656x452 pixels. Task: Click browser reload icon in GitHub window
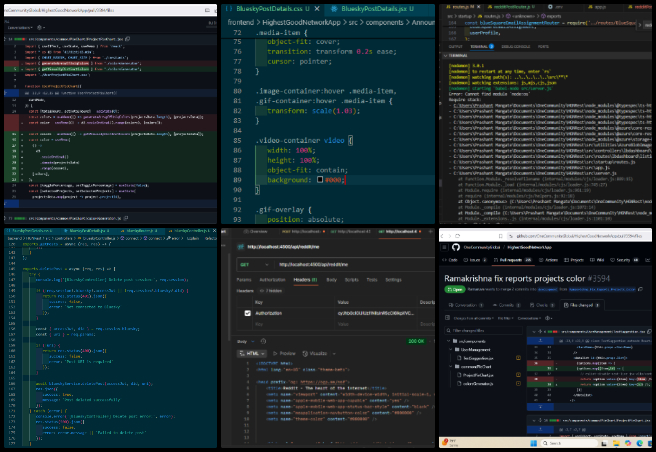click(458, 236)
